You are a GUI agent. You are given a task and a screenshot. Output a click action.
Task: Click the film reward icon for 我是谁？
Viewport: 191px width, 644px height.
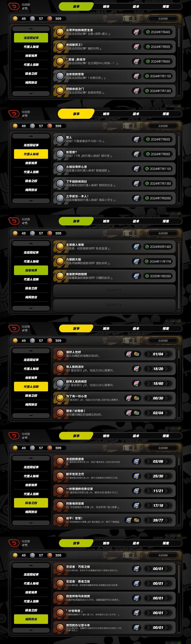point(136,154)
